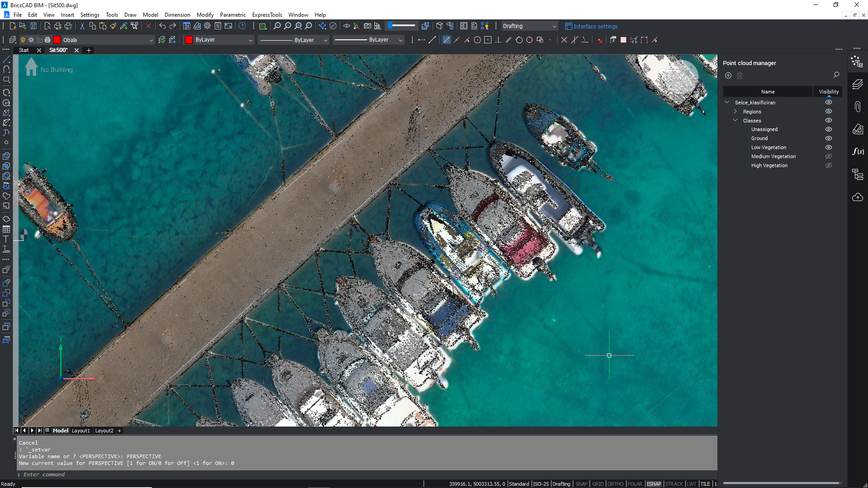
Task: Open layers panel icon in toolbar
Action: 13,40
